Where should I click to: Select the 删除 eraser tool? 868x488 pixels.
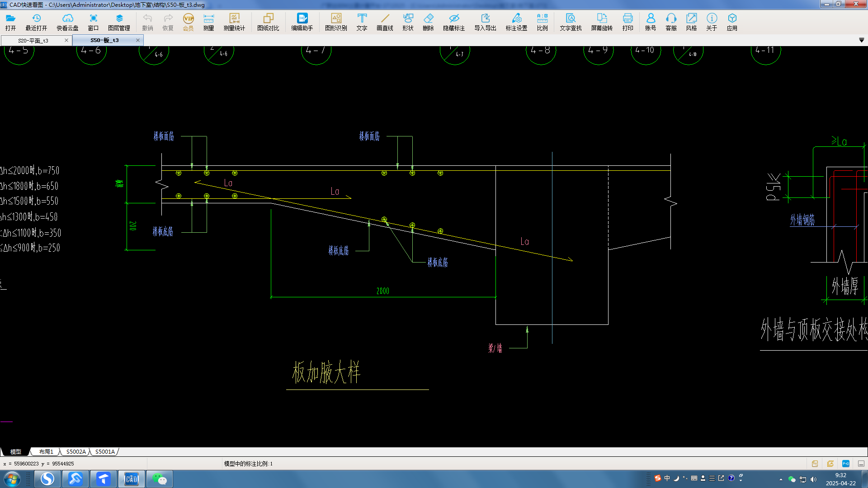click(x=428, y=22)
